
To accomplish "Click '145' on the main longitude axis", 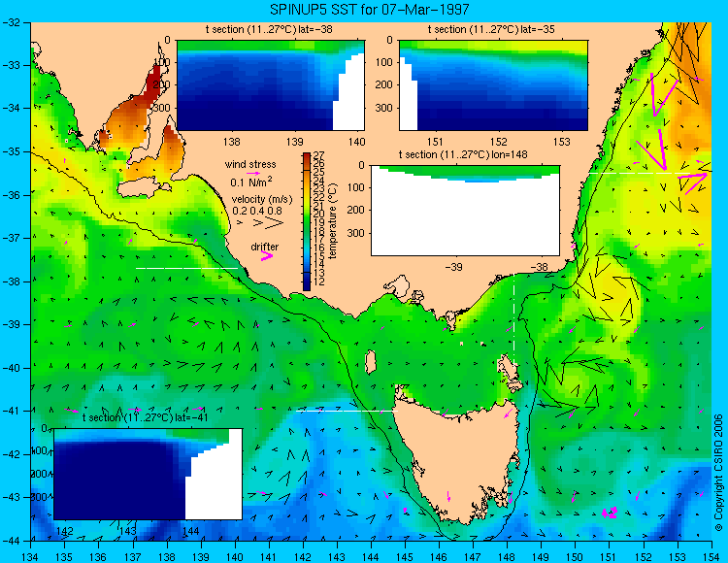I will click(x=405, y=557).
